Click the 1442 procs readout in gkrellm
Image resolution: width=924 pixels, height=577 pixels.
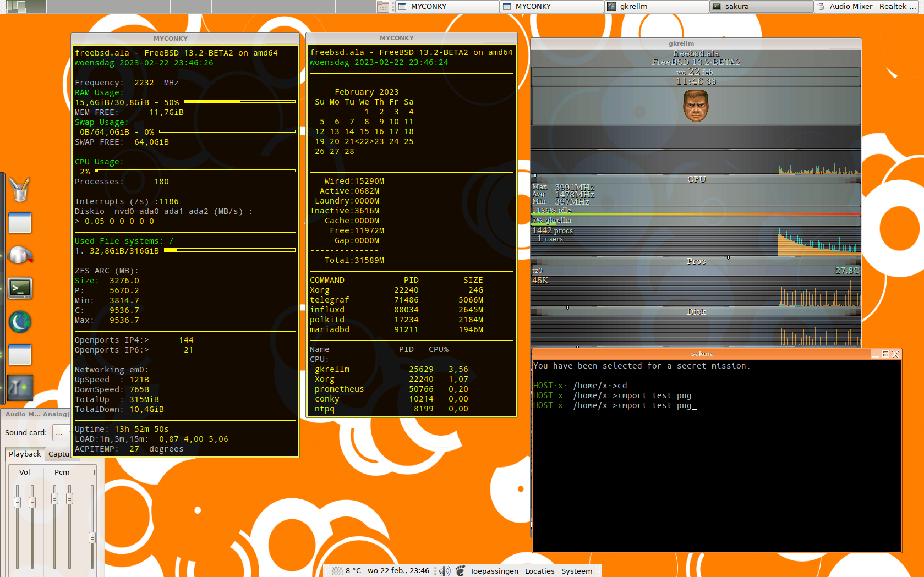pyautogui.click(x=553, y=231)
